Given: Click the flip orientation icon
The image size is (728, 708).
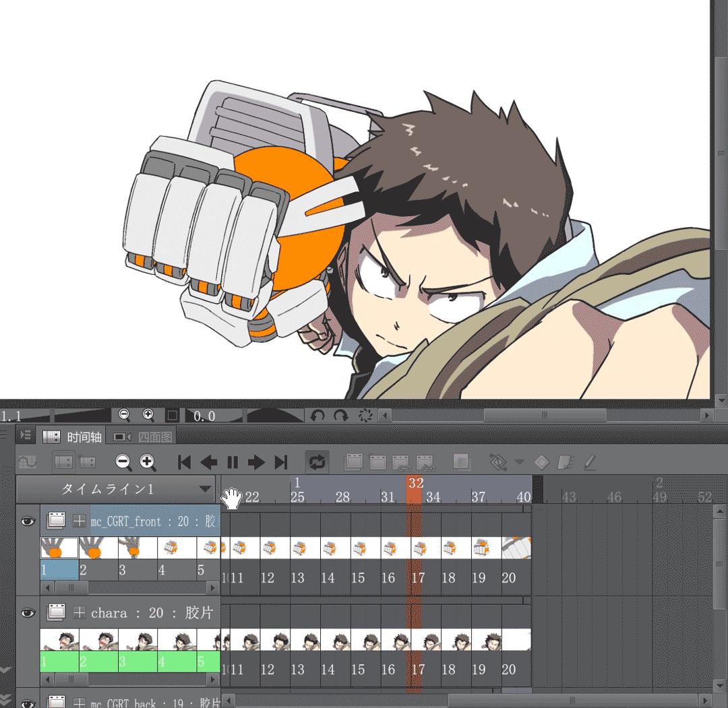Looking at the screenshot, I should tap(499, 461).
